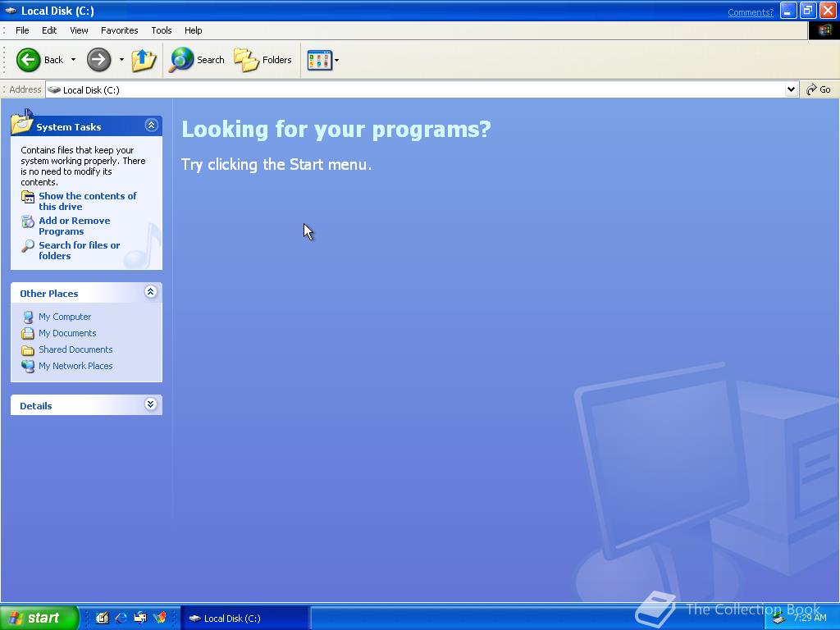Open the Help menu
The height and width of the screenshot is (630, 840).
pyautogui.click(x=194, y=30)
